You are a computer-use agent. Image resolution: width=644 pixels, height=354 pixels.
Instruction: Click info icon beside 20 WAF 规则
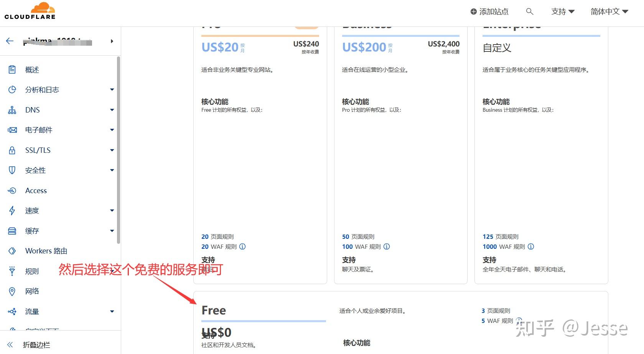pos(242,246)
